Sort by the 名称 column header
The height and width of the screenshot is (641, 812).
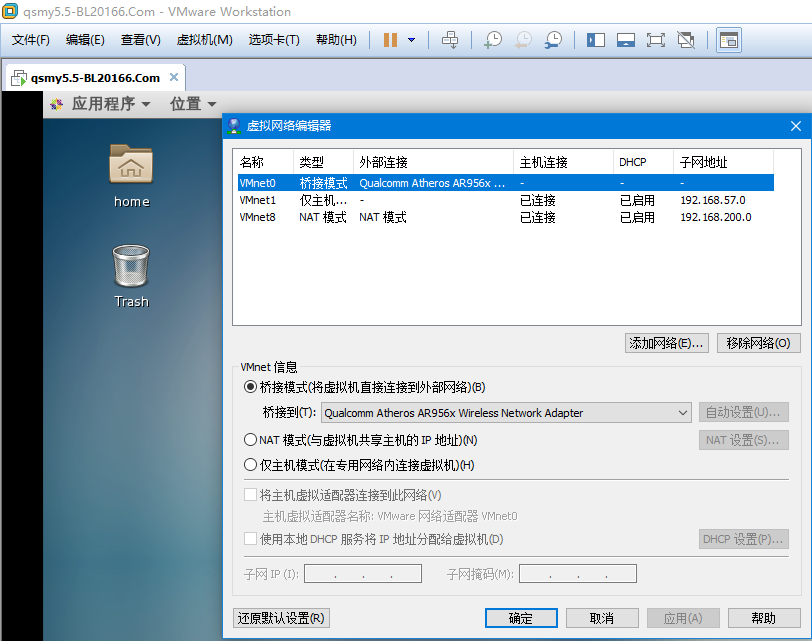pos(264,163)
